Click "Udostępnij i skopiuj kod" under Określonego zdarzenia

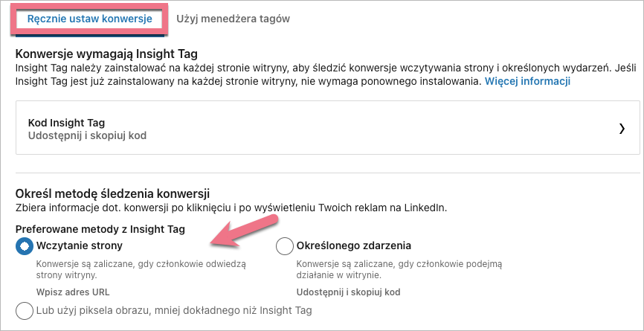pyautogui.click(x=348, y=292)
